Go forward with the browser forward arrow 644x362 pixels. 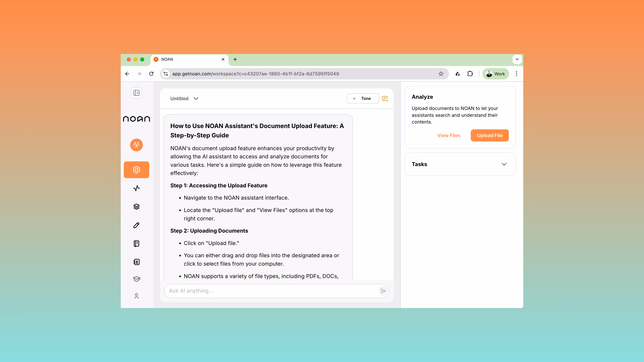139,74
